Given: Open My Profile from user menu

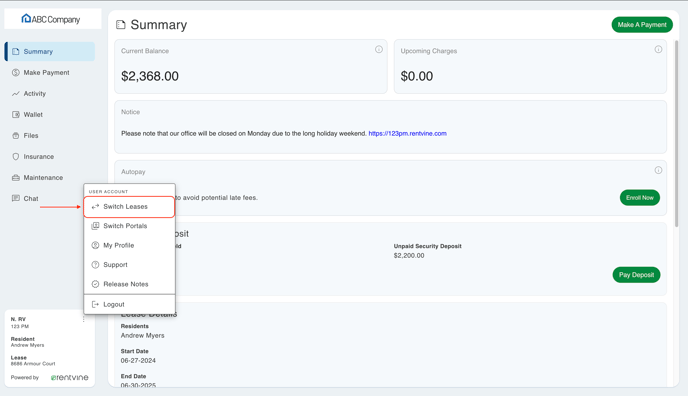Looking at the screenshot, I should point(129,246).
